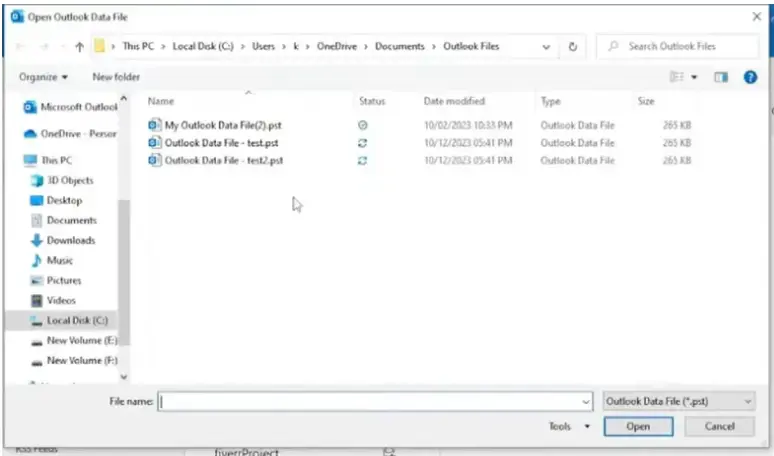Open Music folder in sidebar
Viewport: 774px width, 456px height.
[51, 261]
